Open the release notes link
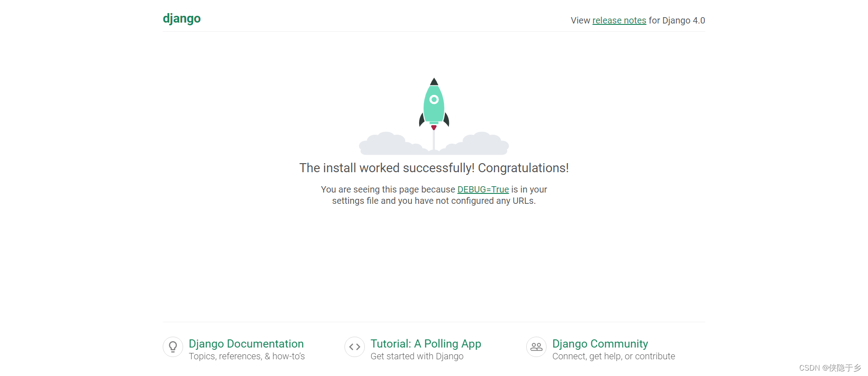Viewport: 868px width, 376px height. click(x=619, y=20)
